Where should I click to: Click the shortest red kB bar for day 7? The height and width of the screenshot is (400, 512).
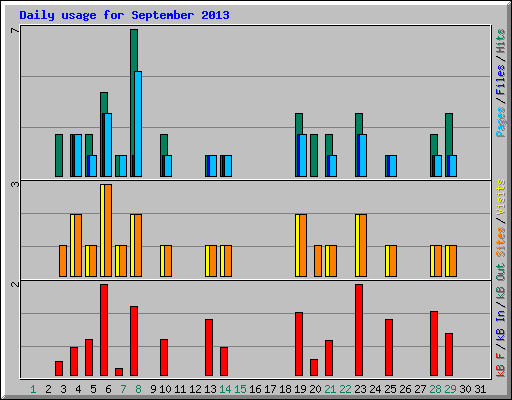click(x=119, y=372)
